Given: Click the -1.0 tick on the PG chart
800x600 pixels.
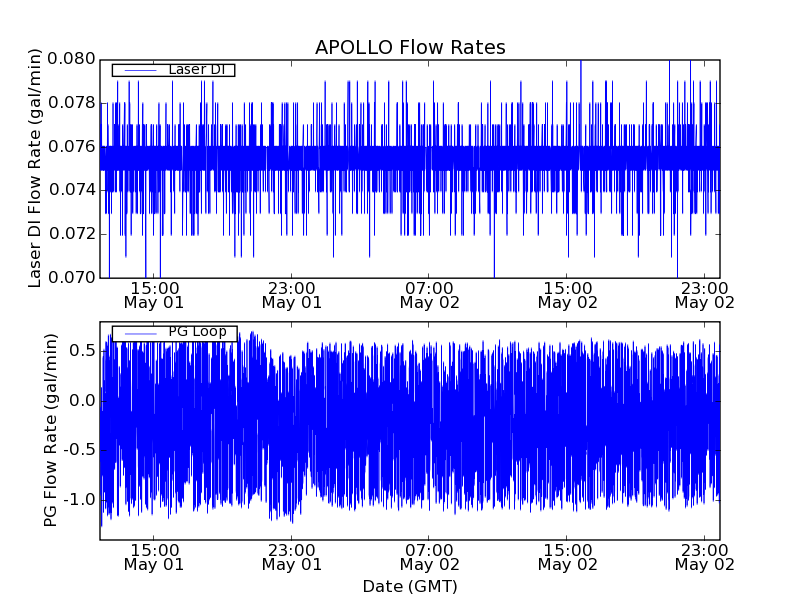Looking at the screenshot, I should pos(79,499).
